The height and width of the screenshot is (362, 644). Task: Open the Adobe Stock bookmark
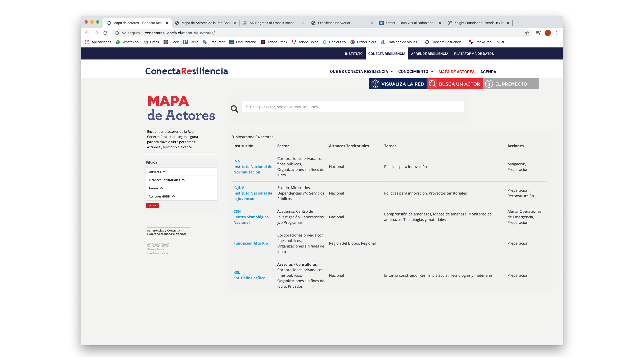274,42
